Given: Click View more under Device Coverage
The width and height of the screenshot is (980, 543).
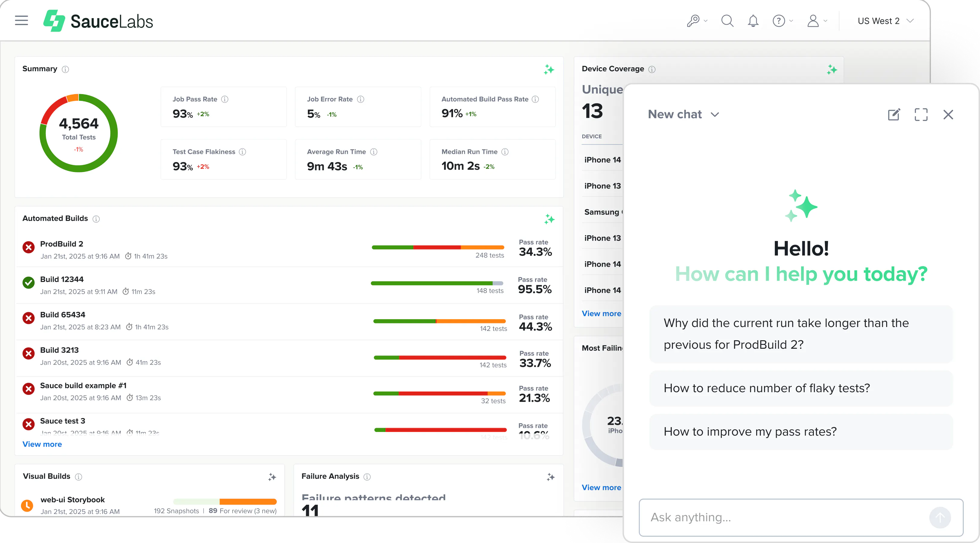Looking at the screenshot, I should pos(601,313).
